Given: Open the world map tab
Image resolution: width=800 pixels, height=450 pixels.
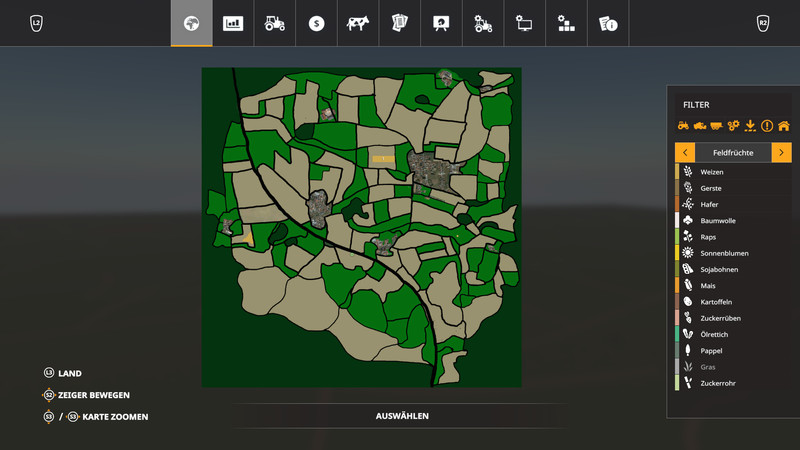Looking at the screenshot, I should [191, 23].
